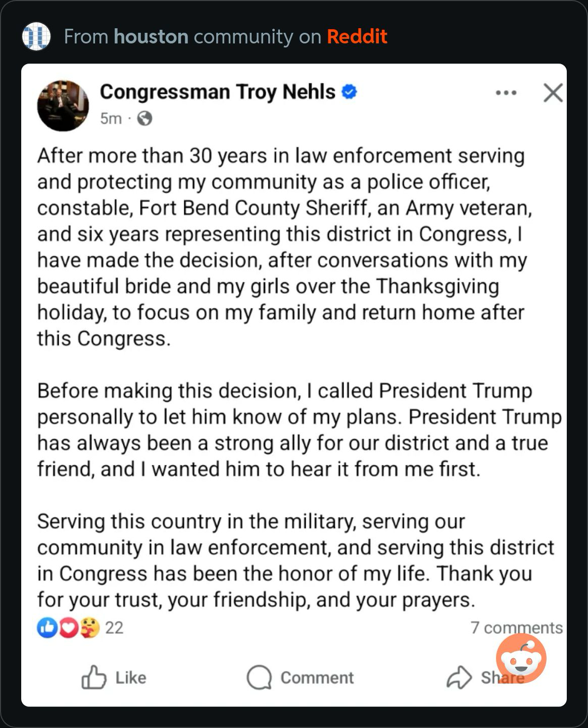View the 22 reactions count
Viewport: 588px width, 728px height.
tap(114, 628)
